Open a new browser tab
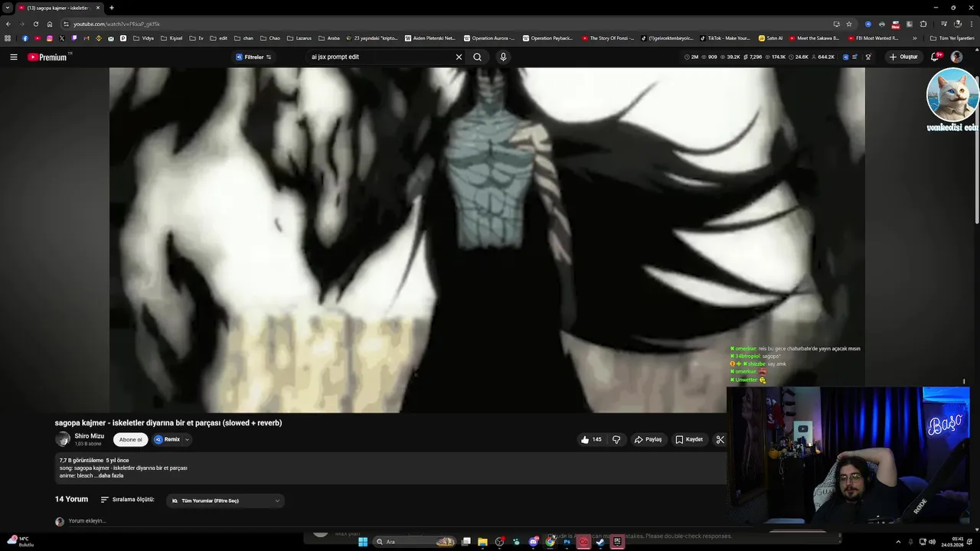This screenshot has width=980, height=551. tap(112, 8)
